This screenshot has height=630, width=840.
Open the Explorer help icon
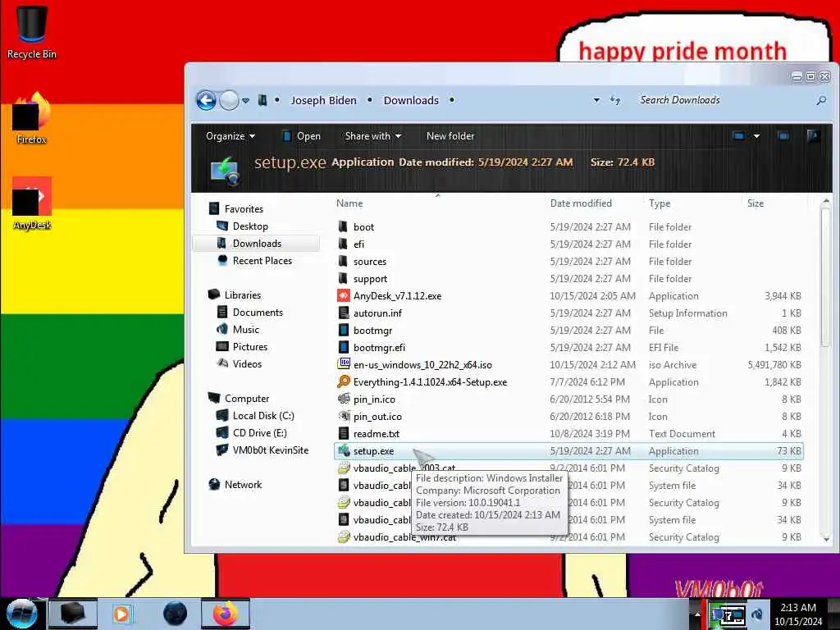tap(813, 136)
